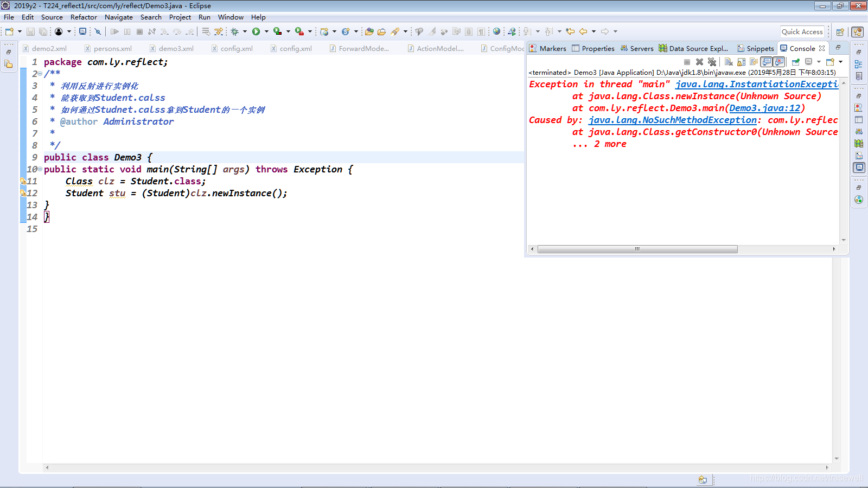This screenshot has width=868, height=488.
Task: Toggle Mark Occurrences icon
Action: pos(432,31)
